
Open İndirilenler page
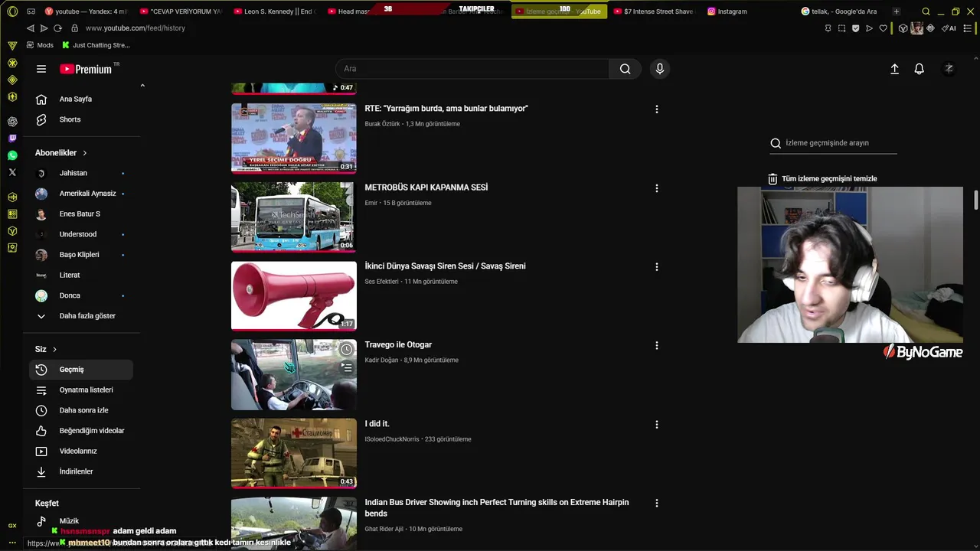coord(80,471)
